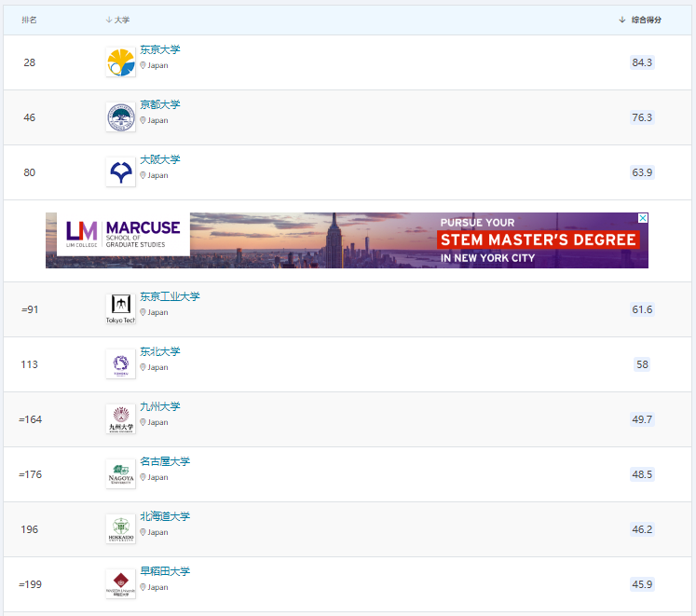
Task: Open the 京都大学 logo thumbnail
Action: (121, 117)
